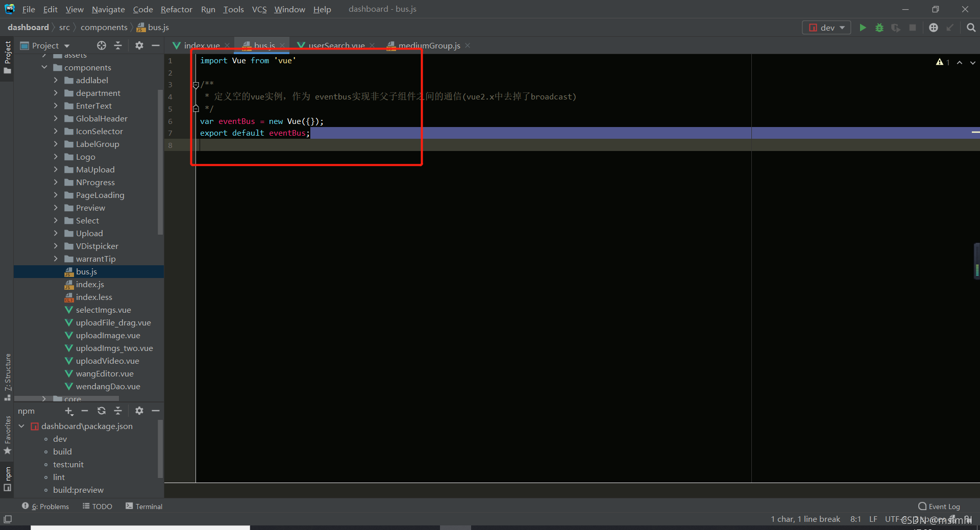Open the Event Log
This screenshot has height=530, width=980.
point(939,506)
